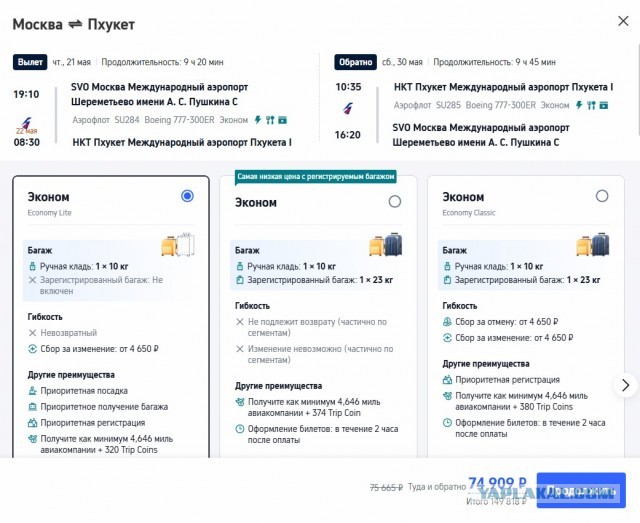Click miles icon next to 374 Trip Coin
This screenshot has height=523, width=640.
tap(240, 402)
